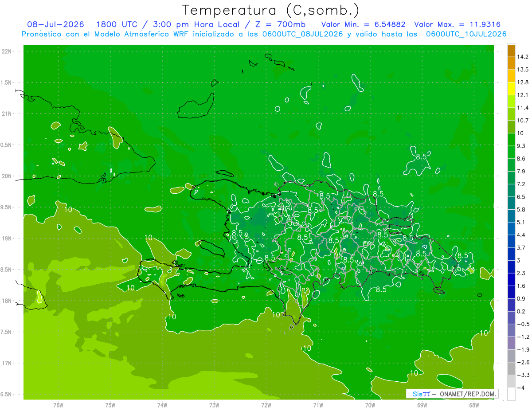Click the 'Valor Max. = 11.9316' text
Screen dimensions: 532x411
tap(458, 24)
